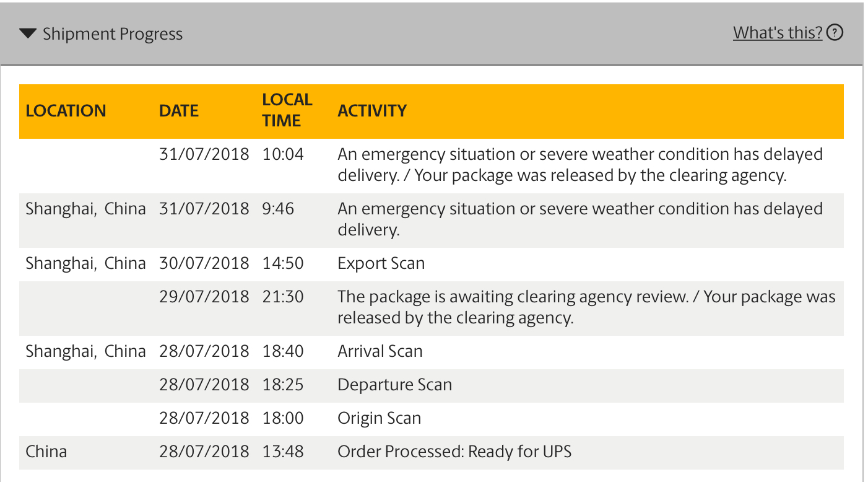
Task: Click the Export Scan activity entry
Action: coord(381,263)
